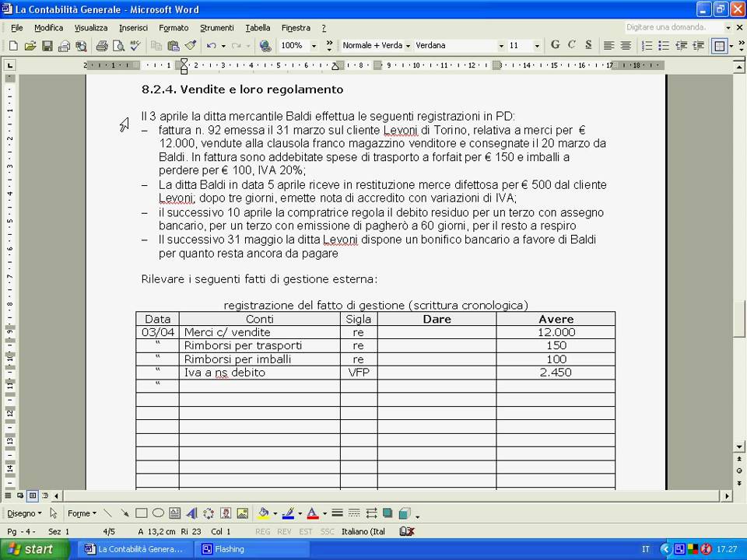
Task: Open the style dropdown Normale + Verda
Action: [408, 46]
